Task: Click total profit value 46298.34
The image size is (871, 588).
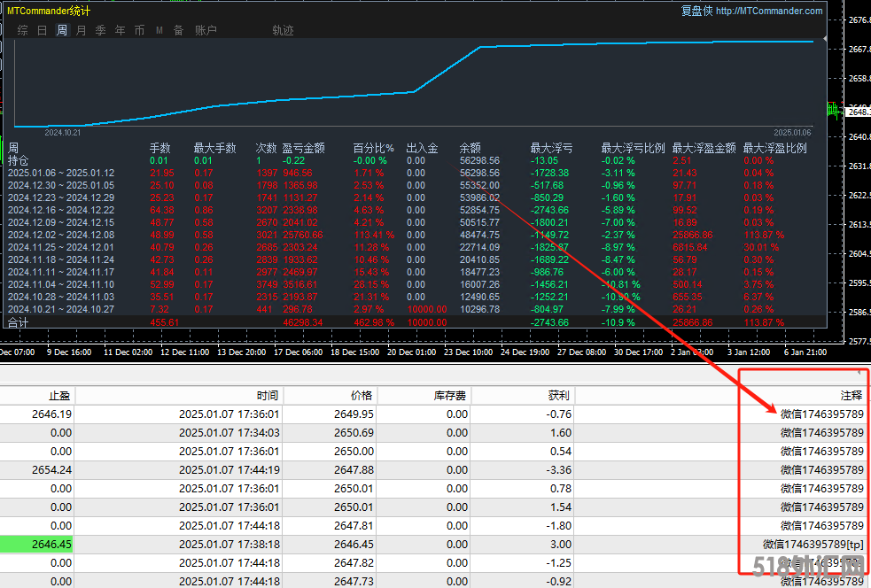Action: pyautogui.click(x=303, y=322)
